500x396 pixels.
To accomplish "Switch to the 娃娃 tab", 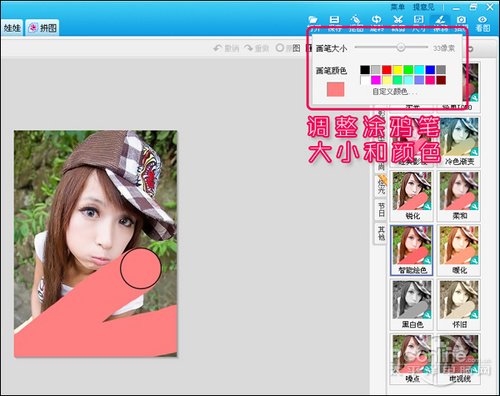I will [12, 28].
